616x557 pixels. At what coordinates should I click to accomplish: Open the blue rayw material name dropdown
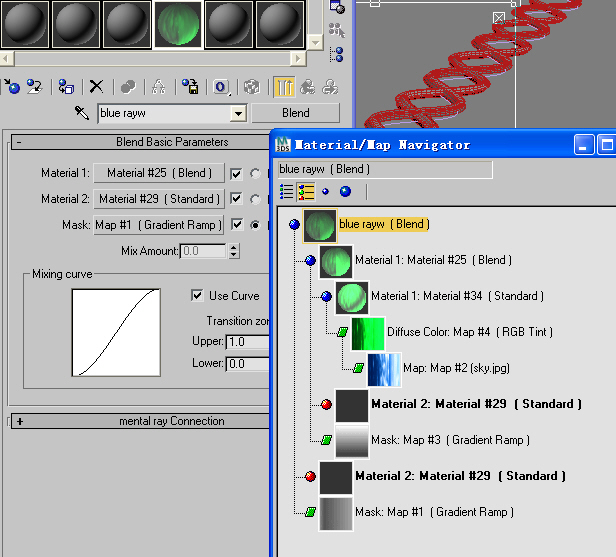point(238,114)
